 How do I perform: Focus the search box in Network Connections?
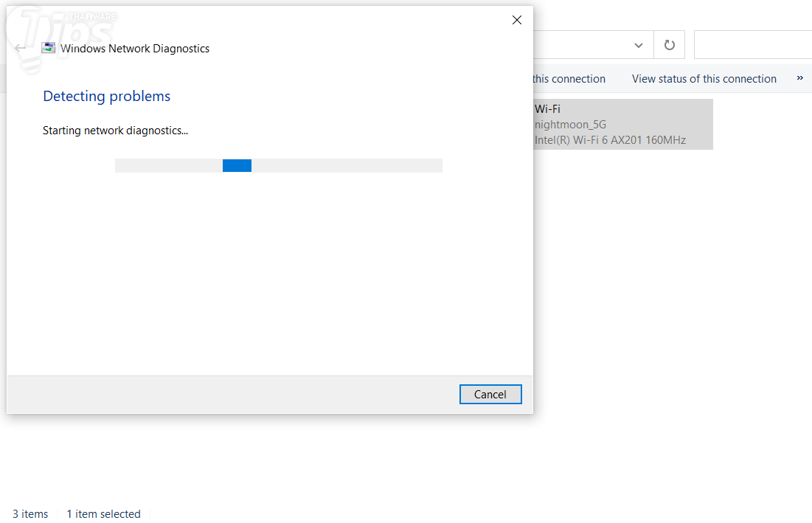coord(753,45)
